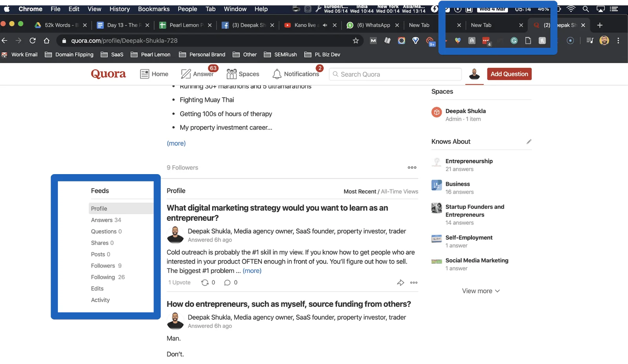Open the media controls icon in toolbar

590,40
